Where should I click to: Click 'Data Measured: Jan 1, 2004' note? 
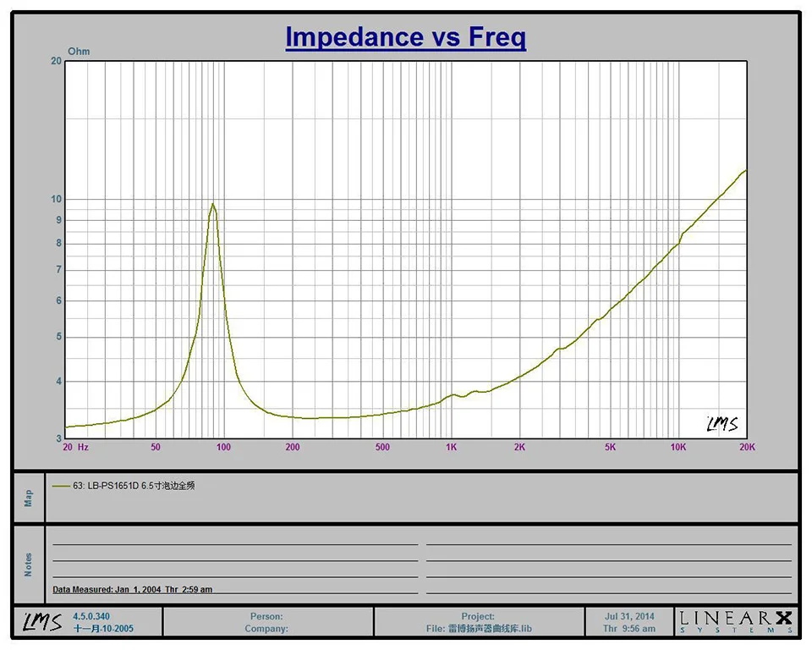tap(133, 589)
